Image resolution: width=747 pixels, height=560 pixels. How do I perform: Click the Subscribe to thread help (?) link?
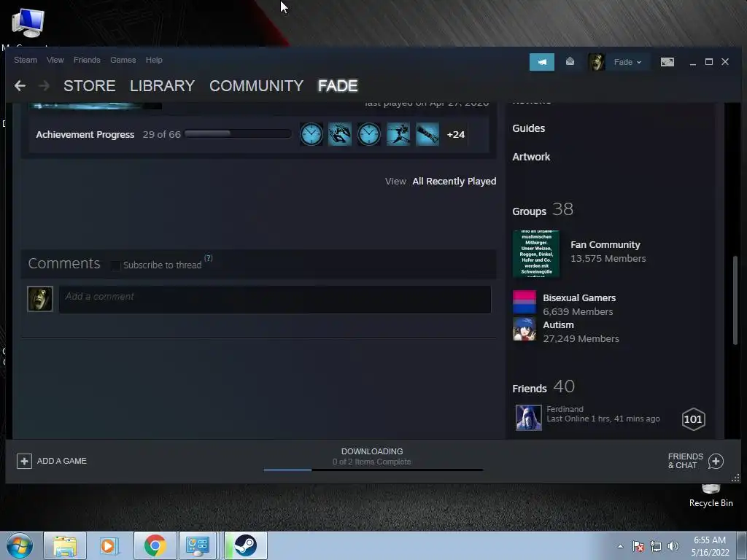click(x=208, y=258)
